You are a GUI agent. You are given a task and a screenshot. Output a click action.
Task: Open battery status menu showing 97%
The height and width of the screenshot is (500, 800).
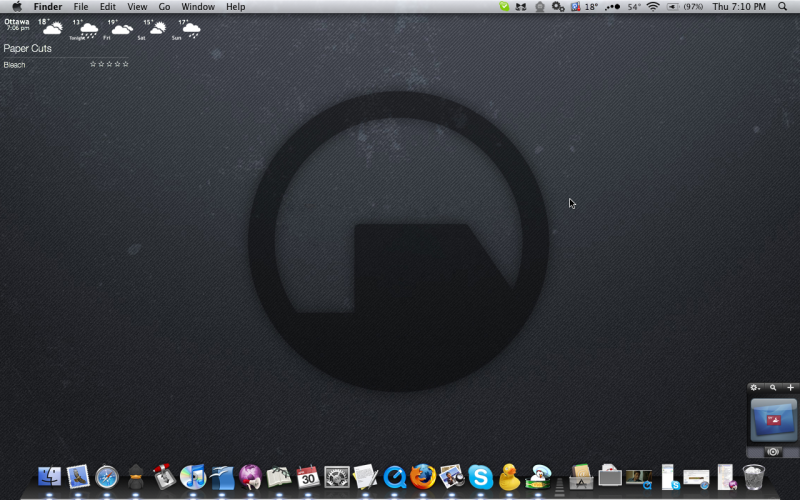pos(685,7)
